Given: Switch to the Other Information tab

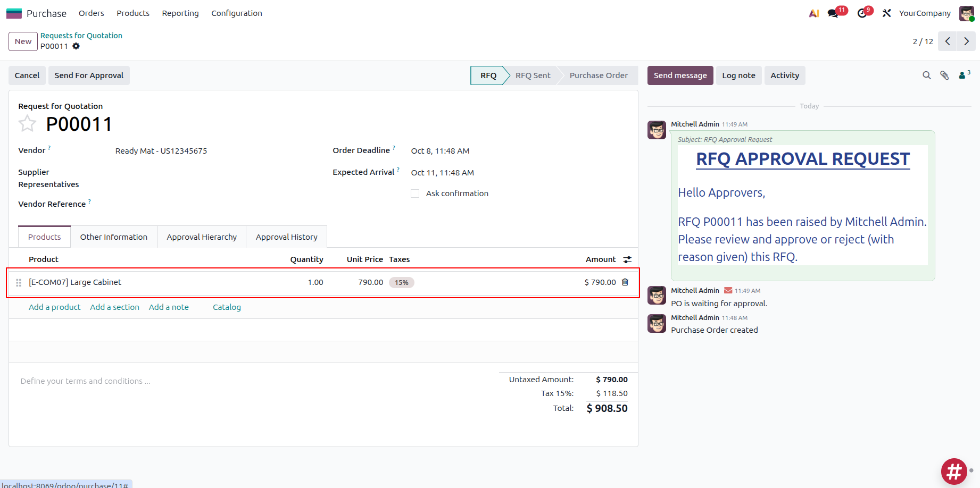Looking at the screenshot, I should [x=113, y=237].
